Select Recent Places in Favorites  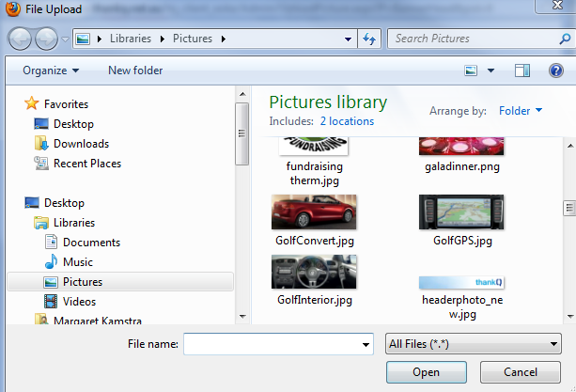coord(86,164)
